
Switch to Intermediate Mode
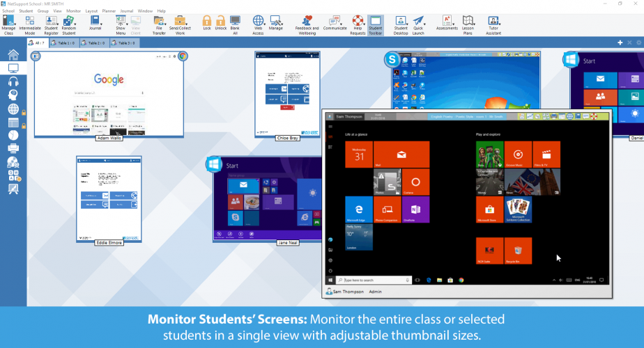click(29, 24)
